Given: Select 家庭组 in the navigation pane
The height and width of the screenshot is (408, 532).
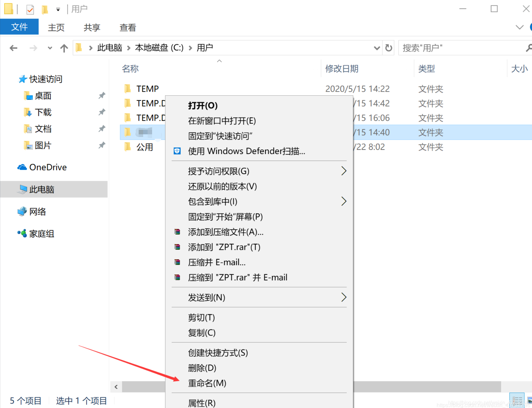Looking at the screenshot, I should tap(36, 233).
